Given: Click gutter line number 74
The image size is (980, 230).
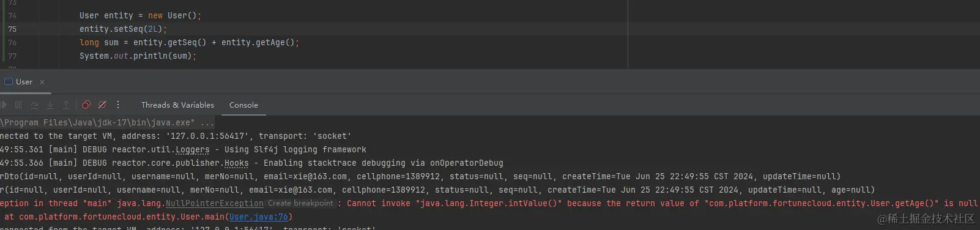Looking at the screenshot, I should 12,16.
